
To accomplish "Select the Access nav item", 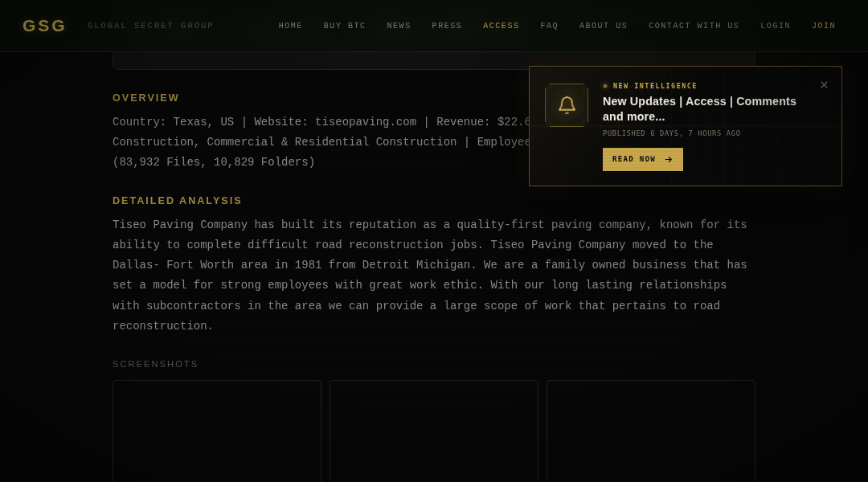I will point(501,26).
